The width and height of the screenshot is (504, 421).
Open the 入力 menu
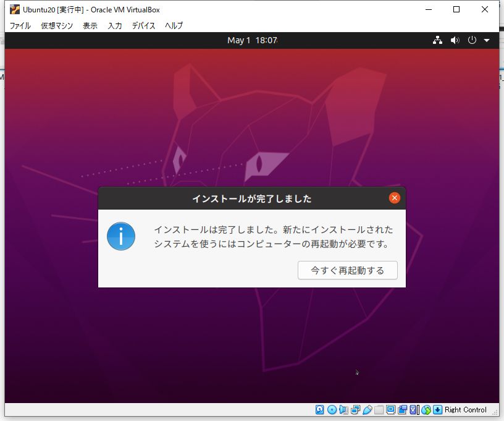click(115, 25)
